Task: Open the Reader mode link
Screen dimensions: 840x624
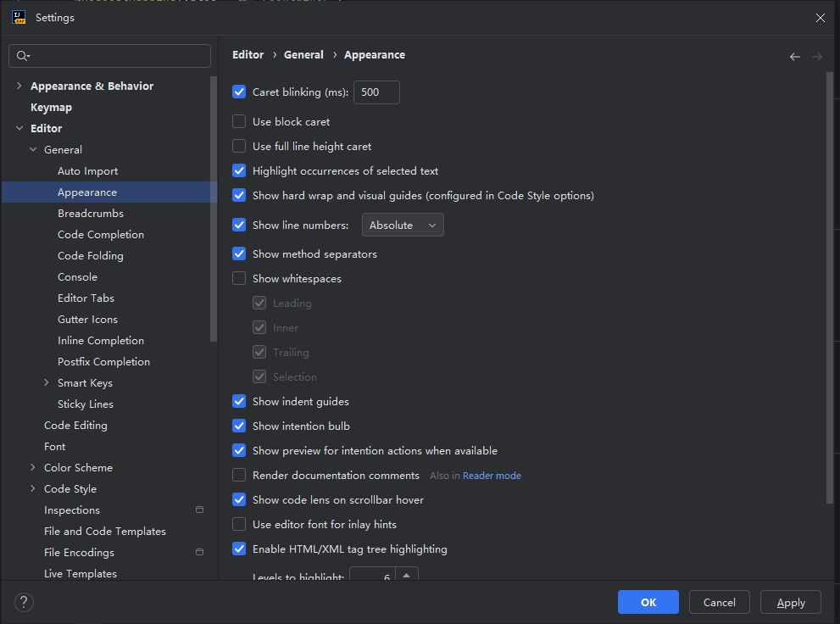Action: tap(492, 476)
